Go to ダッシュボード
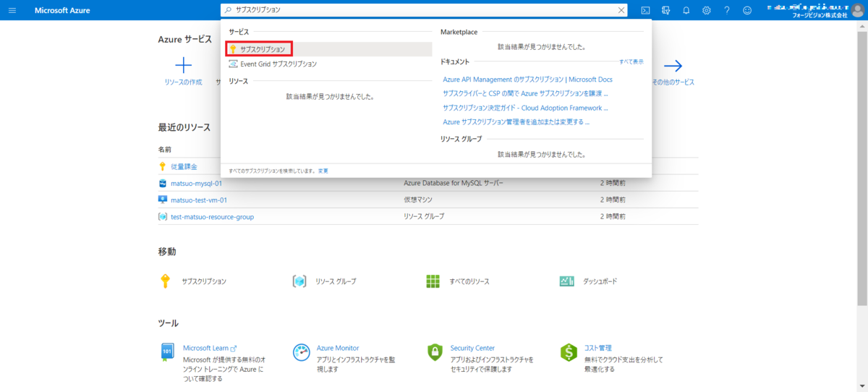The height and width of the screenshot is (392, 868). click(x=600, y=281)
